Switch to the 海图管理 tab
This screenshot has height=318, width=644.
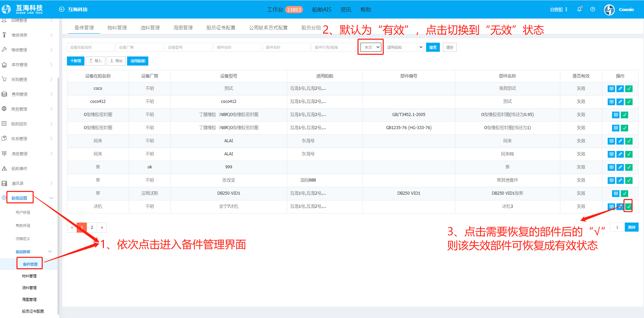pyautogui.click(x=183, y=28)
